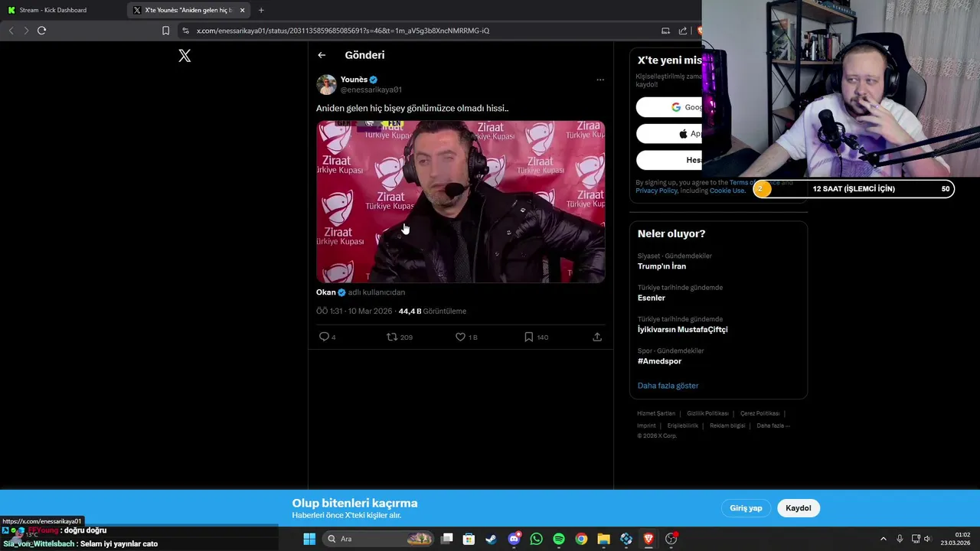
Task: Click the Kaydol button
Action: (798, 508)
